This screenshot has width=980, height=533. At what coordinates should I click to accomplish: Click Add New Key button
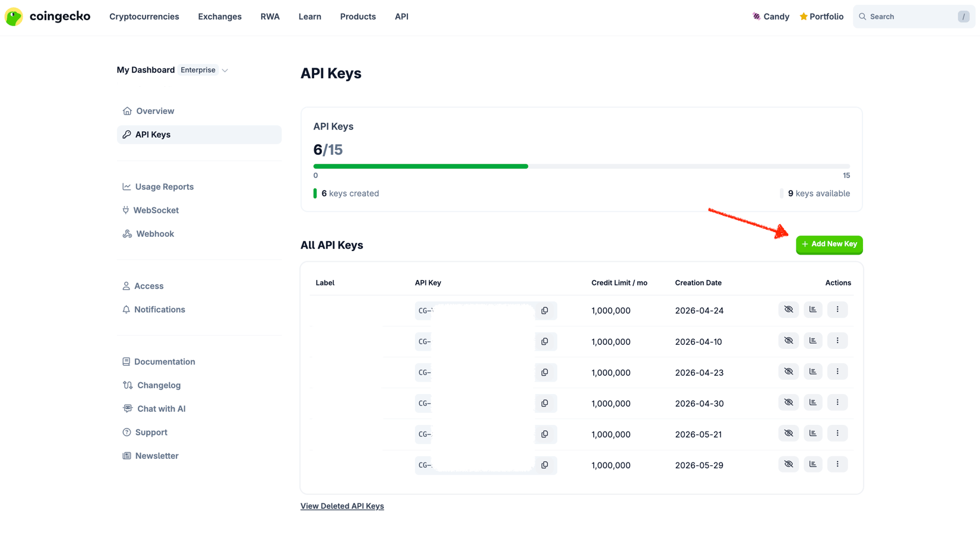point(829,245)
